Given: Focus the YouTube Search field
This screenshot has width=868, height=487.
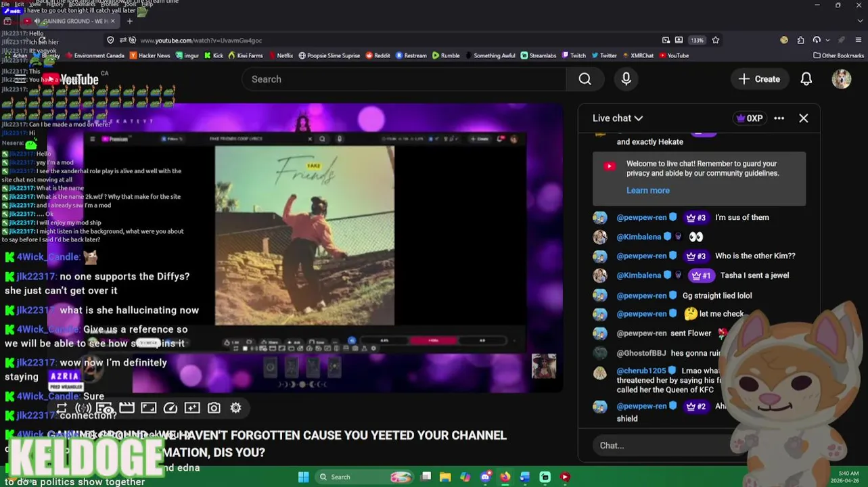Looking at the screenshot, I should [x=404, y=79].
